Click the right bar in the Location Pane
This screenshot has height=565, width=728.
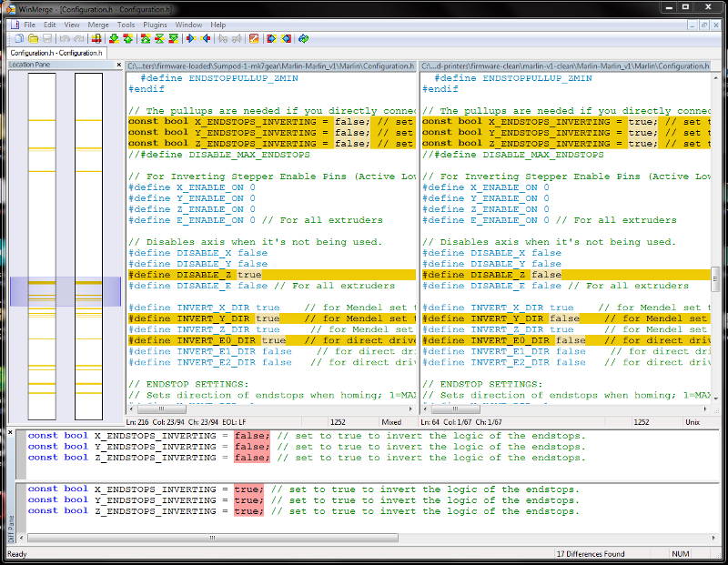(88, 246)
